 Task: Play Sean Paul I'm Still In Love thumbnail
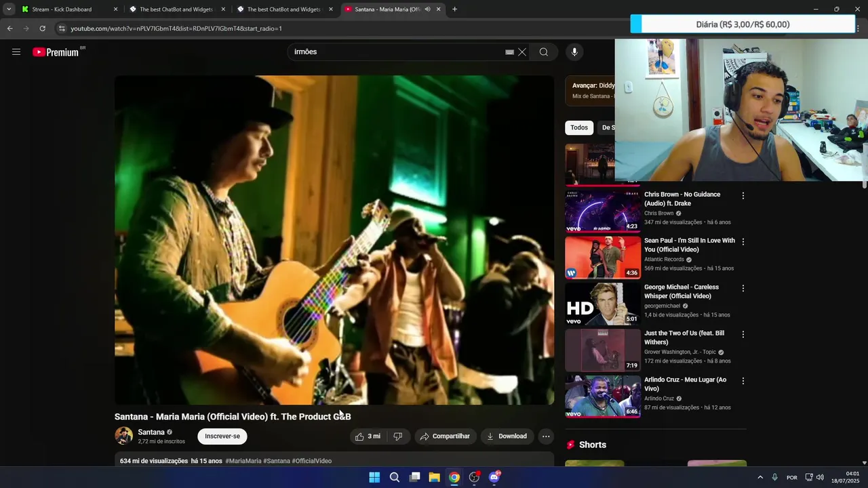point(603,258)
